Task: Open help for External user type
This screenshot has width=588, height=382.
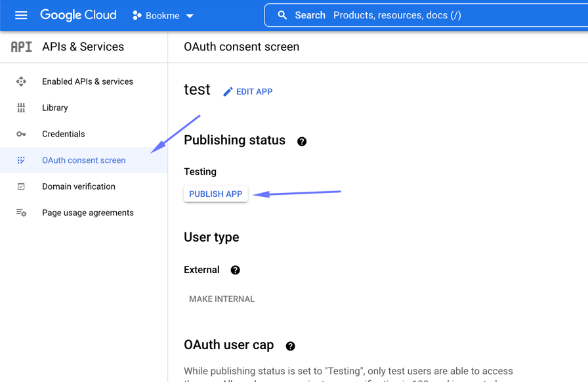Action: click(235, 270)
